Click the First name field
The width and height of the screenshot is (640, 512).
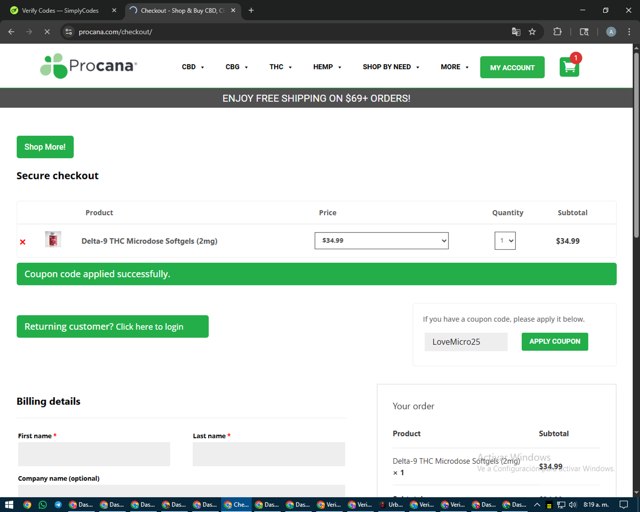(x=94, y=454)
